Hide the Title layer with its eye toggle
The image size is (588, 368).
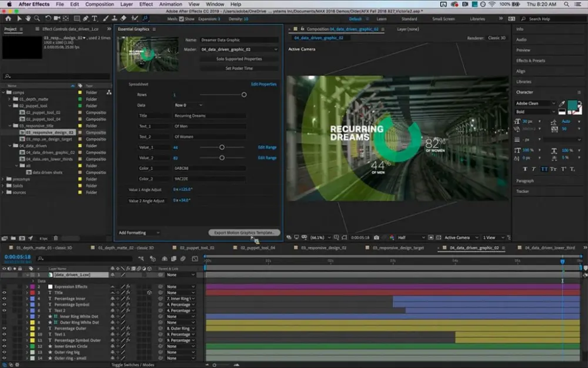(x=4, y=292)
